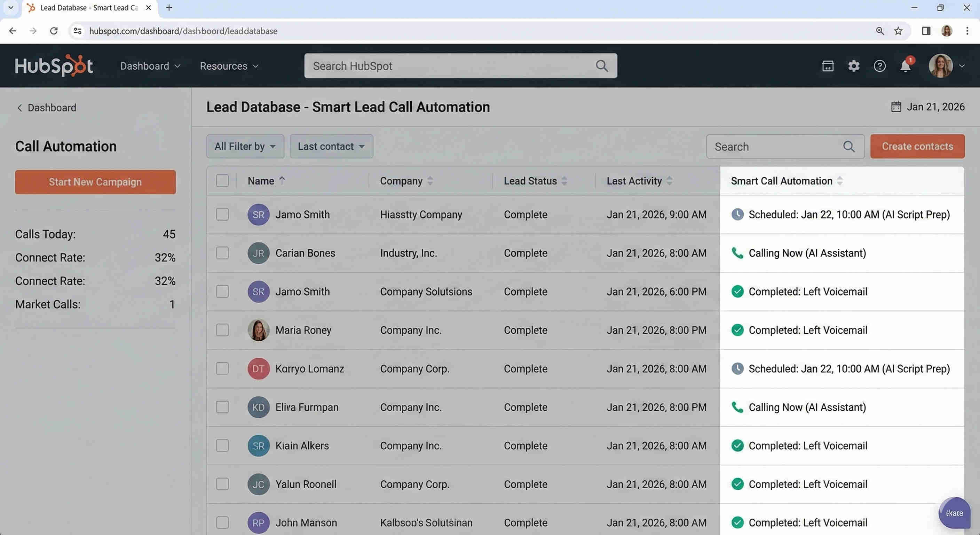Tick the select-all checkbox in table header

(x=223, y=180)
